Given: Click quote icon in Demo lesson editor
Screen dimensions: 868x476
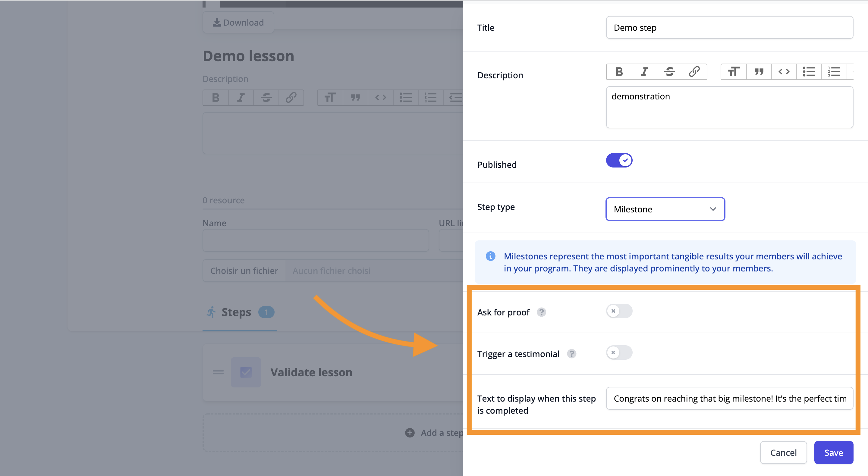Looking at the screenshot, I should point(355,98).
